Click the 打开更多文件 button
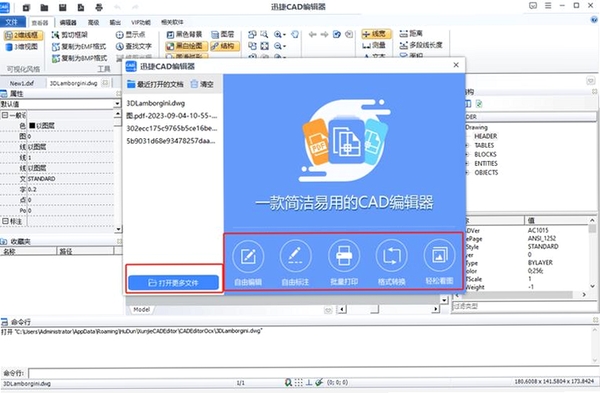The width and height of the screenshot is (600, 393). 173,283
